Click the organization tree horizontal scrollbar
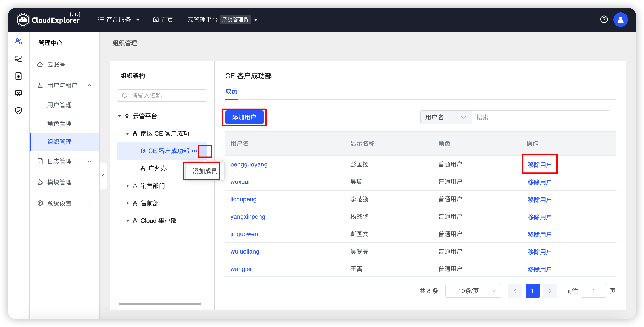Image resolution: width=644 pixels, height=327 pixels. pyautogui.click(x=160, y=304)
